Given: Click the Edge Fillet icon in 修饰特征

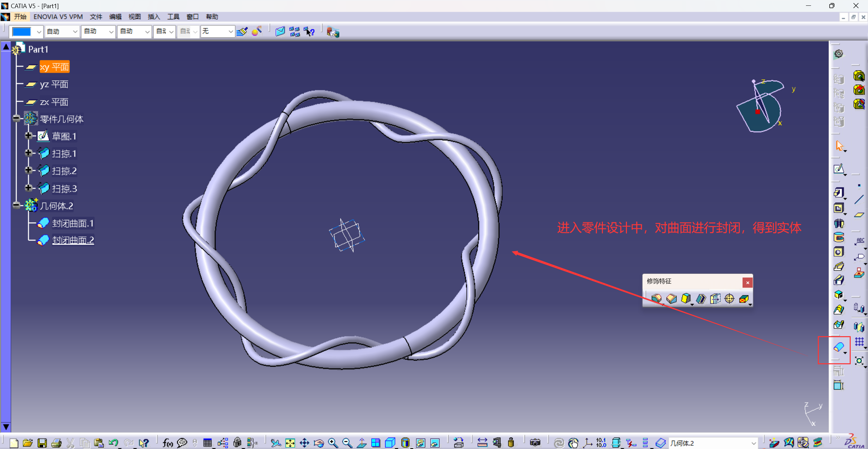Looking at the screenshot, I should [656, 299].
